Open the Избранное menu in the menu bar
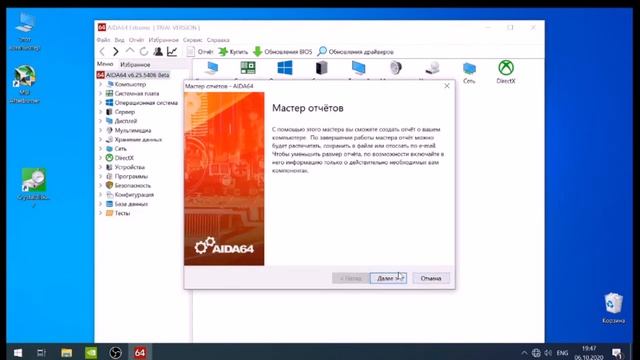Viewport: 640px width, 360px height. [x=164, y=40]
